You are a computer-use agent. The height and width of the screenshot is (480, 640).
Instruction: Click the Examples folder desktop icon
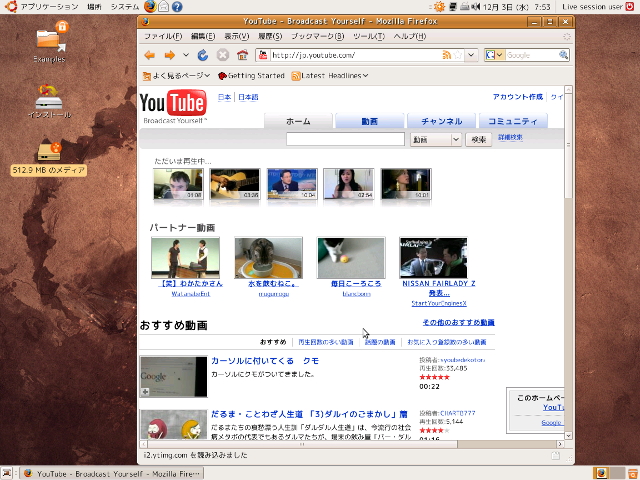pos(49,42)
